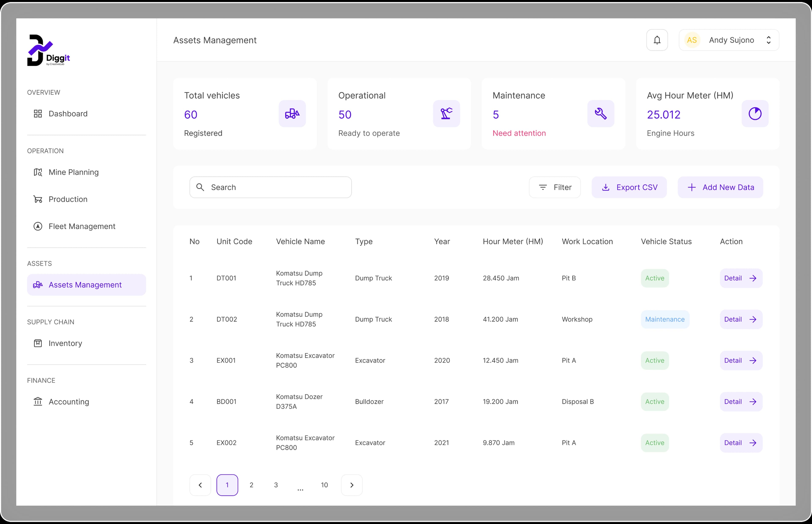
Task: Open the Filter options
Action: (x=555, y=187)
